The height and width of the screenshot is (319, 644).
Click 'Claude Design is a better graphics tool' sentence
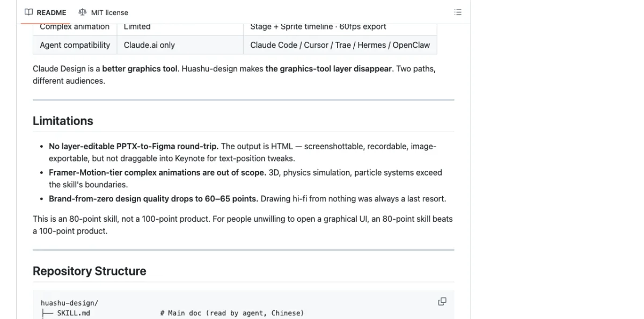pos(106,69)
